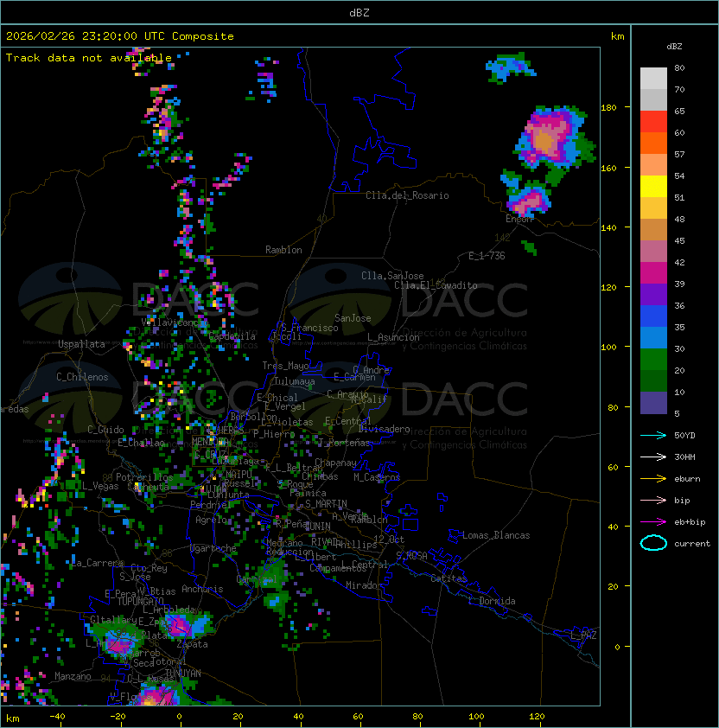Click the 'dBZ' title at the top
The image size is (719, 728).
(x=359, y=13)
